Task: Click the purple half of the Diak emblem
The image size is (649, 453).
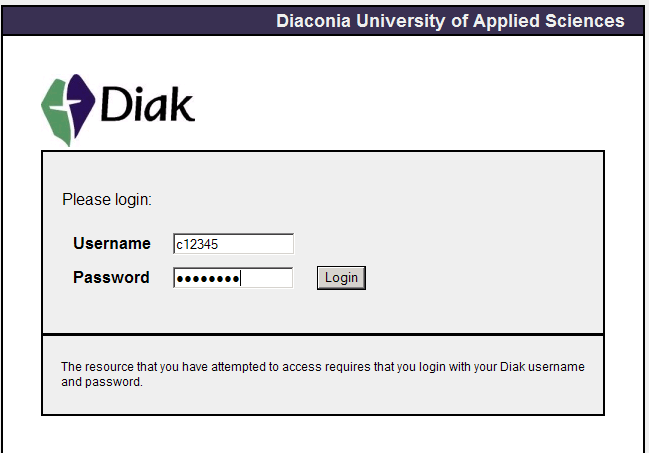Action: tap(81, 106)
